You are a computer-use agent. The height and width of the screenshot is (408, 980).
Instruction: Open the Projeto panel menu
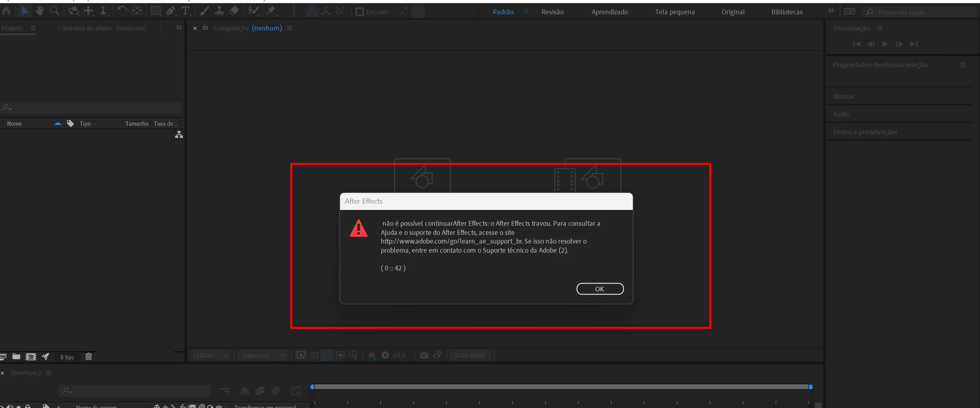pos(33,28)
